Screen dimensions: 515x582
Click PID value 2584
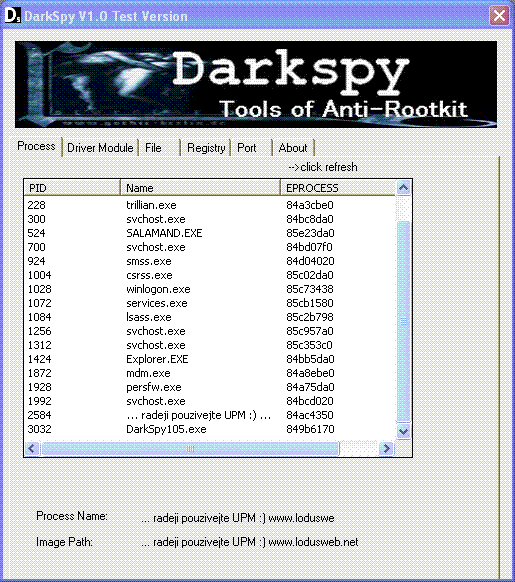tap(39, 415)
